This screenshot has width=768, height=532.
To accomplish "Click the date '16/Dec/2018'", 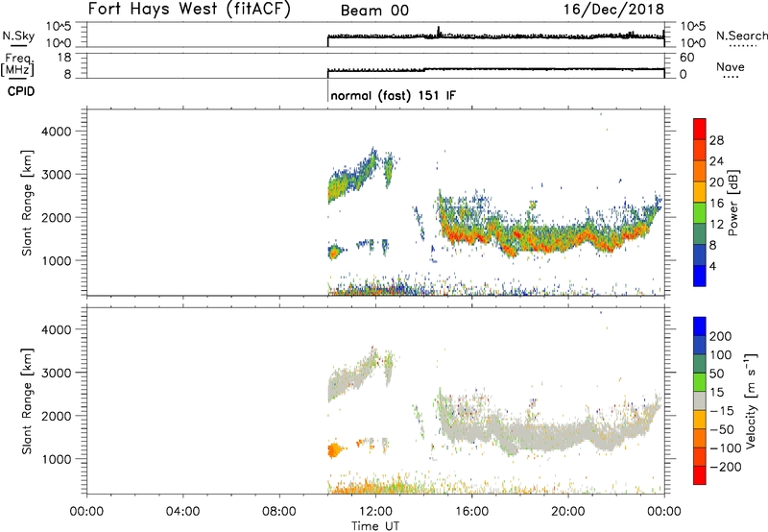I will point(613,10).
